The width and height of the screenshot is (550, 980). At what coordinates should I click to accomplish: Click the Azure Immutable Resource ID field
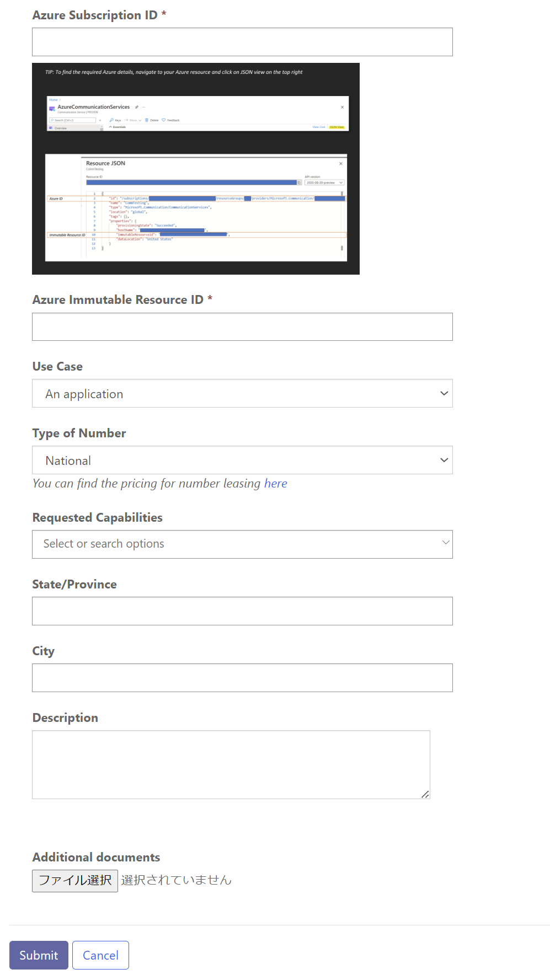click(x=242, y=327)
